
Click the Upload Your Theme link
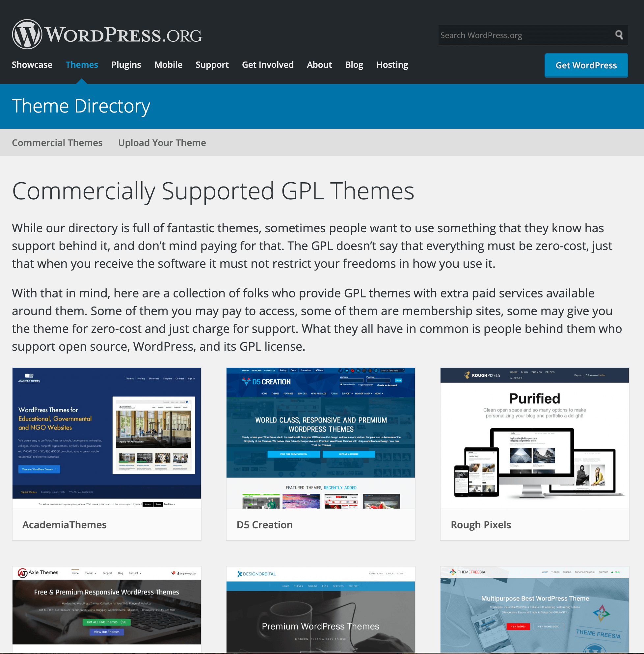pos(162,142)
